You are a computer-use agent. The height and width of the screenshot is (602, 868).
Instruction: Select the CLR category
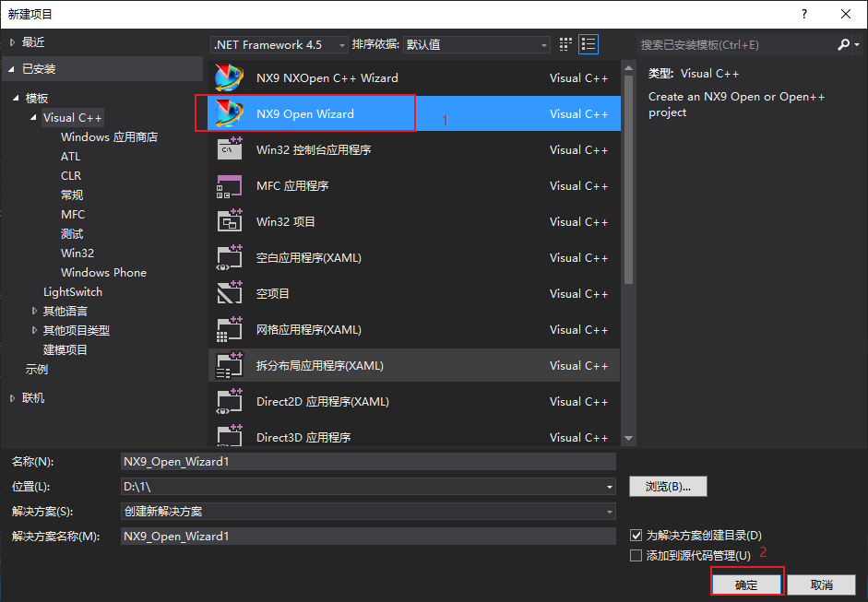pyautogui.click(x=71, y=175)
